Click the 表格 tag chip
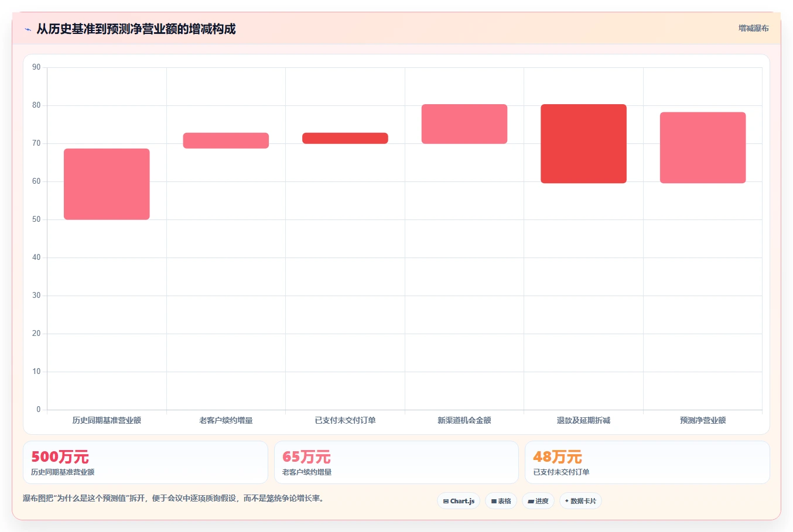The height and width of the screenshot is (532, 793). coord(501,501)
